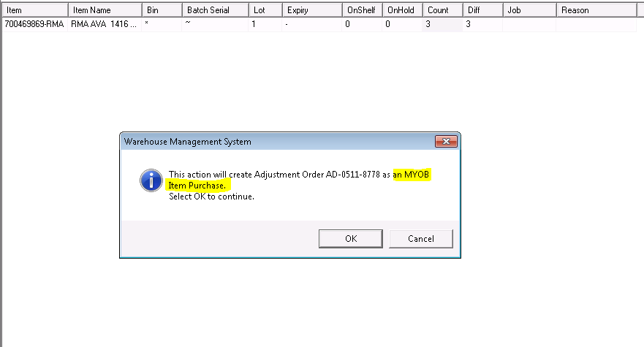
Task: Select the item name cell RMA AVA 1416
Action: 105,24
